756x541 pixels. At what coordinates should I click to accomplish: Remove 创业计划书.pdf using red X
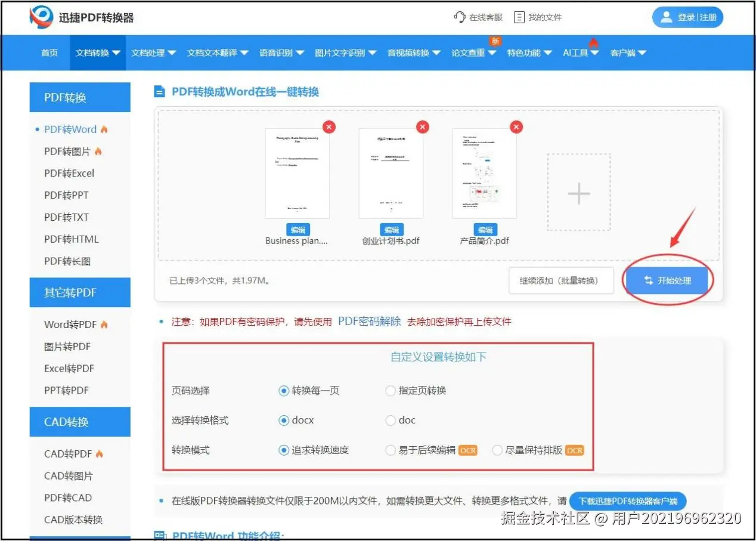pyautogui.click(x=423, y=126)
